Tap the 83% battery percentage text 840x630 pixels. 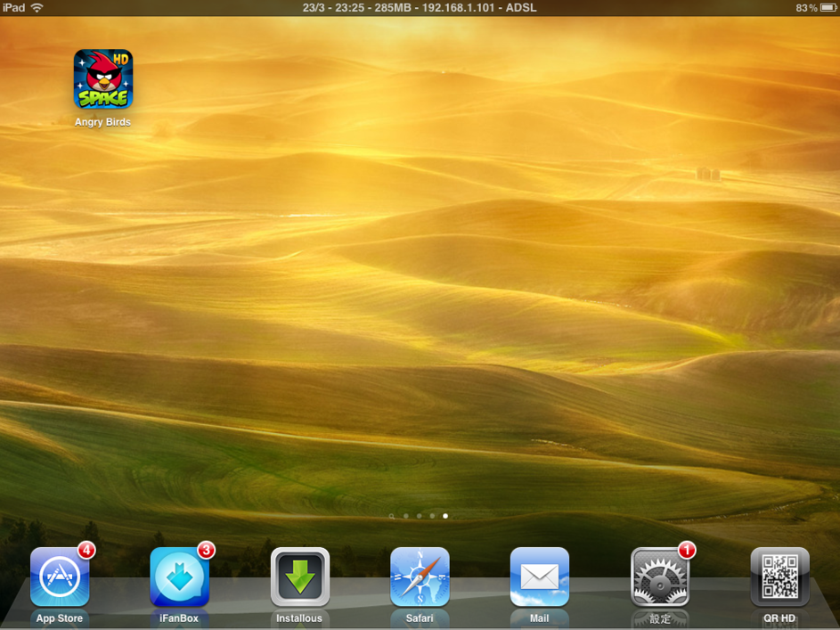pos(806,7)
